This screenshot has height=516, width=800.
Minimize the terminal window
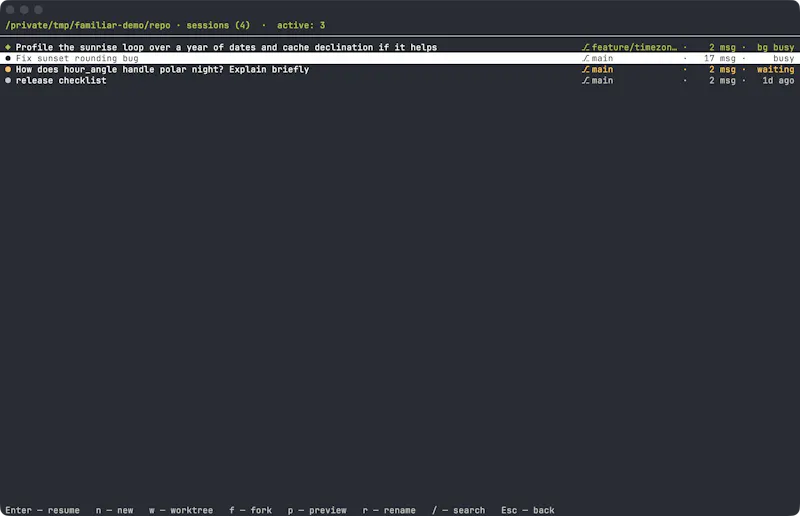24,10
